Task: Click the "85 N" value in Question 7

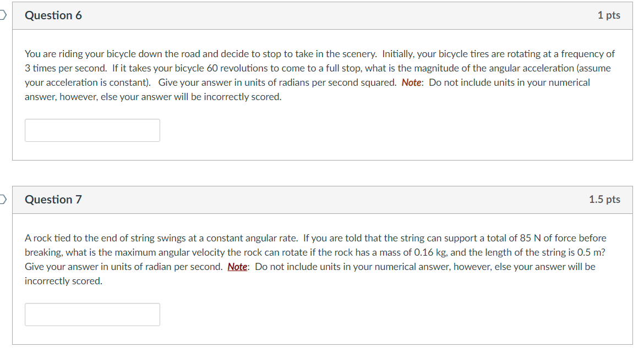Action: [x=530, y=238]
